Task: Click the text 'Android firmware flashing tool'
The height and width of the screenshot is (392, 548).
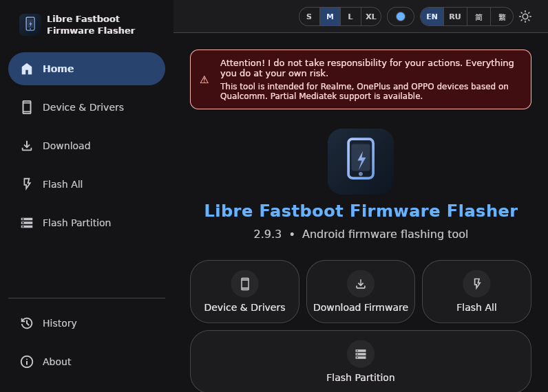Action: (385, 235)
